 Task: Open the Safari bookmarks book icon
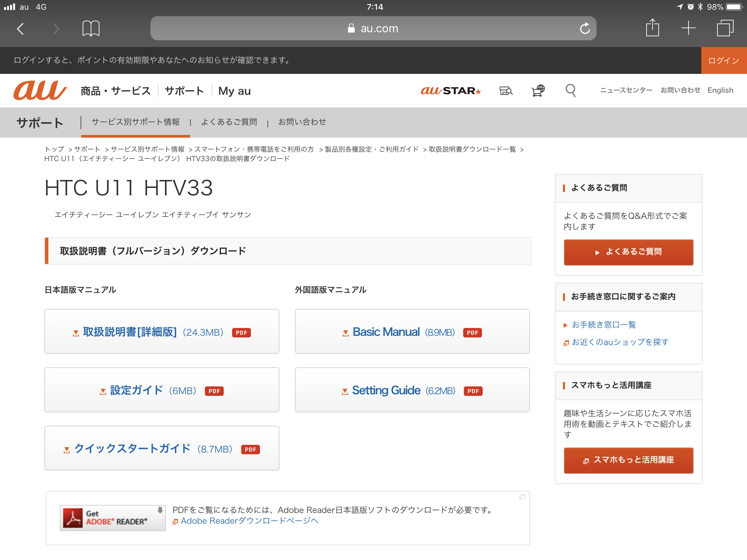point(91,28)
